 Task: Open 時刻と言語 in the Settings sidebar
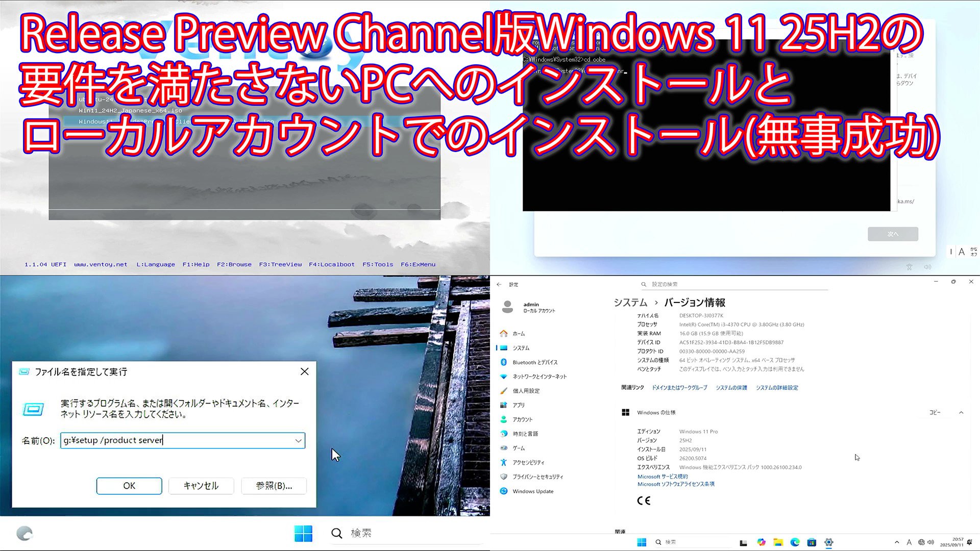point(519,434)
